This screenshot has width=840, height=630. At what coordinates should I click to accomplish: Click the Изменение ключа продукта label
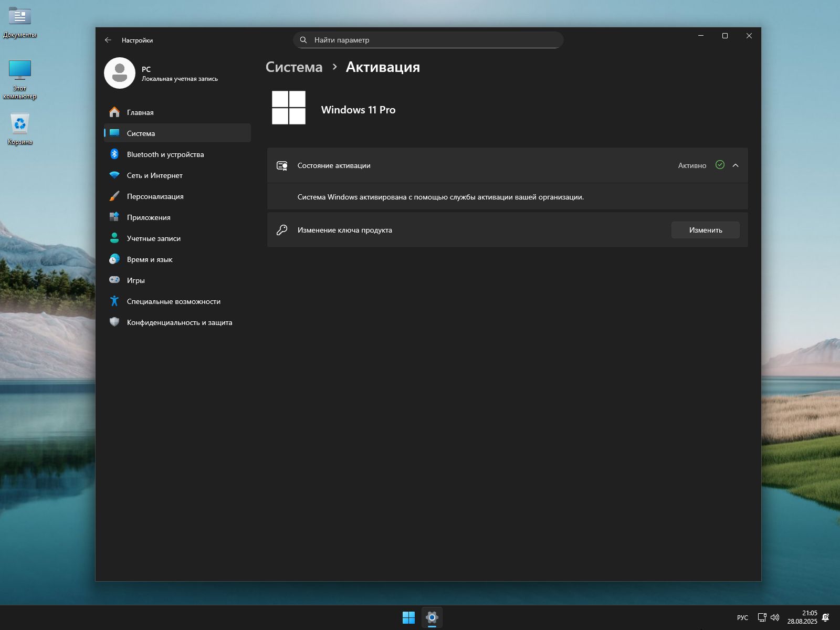click(x=345, y=230)
